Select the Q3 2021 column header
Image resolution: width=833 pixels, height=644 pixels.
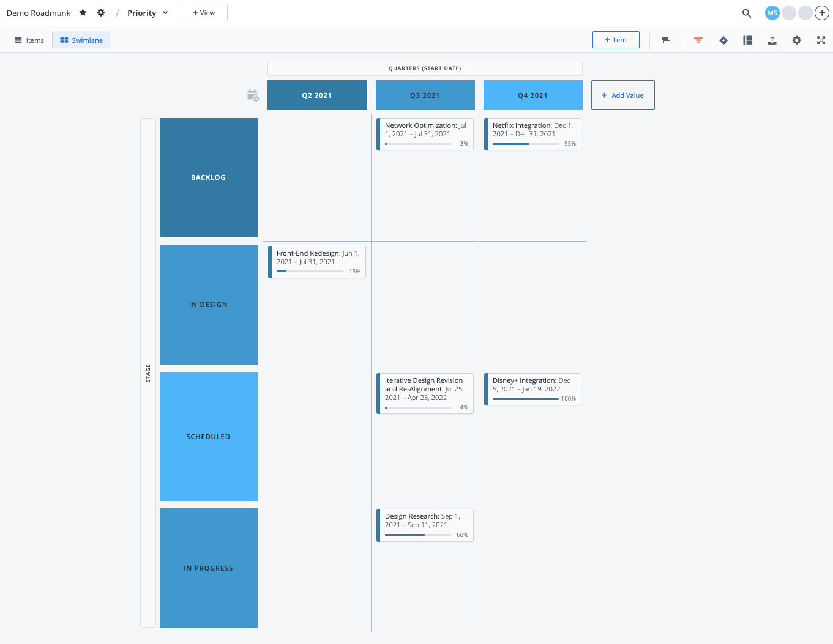pyautogui.click(x=425, y=95)
